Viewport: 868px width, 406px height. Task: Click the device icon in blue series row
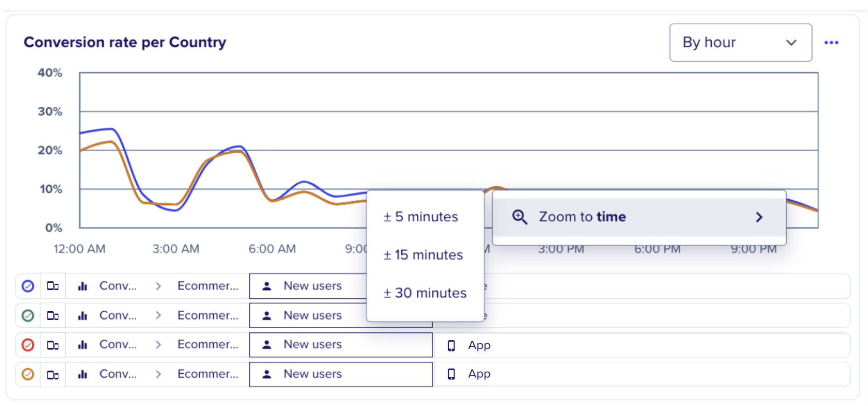(x=53, y=286)
